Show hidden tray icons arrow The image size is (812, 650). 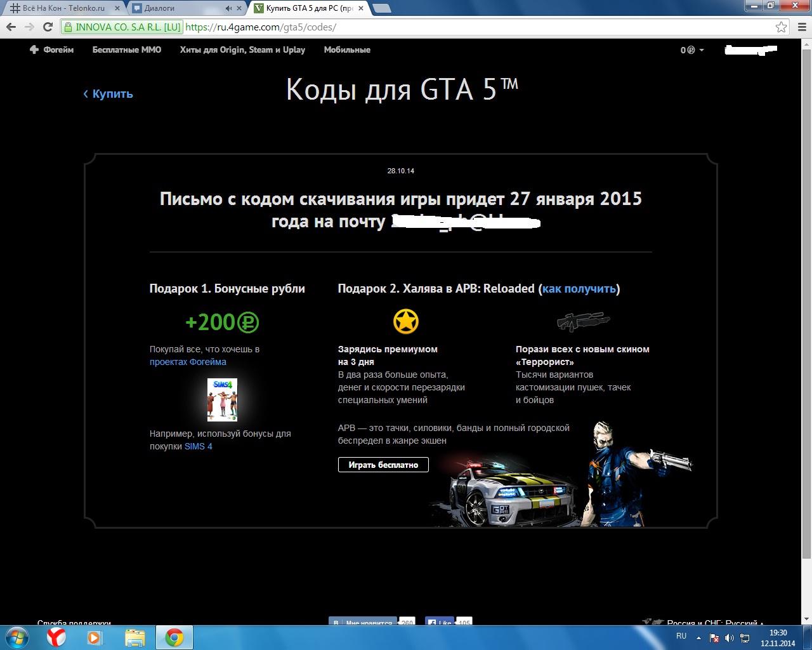pyautogui.click(x=699, y=637)
